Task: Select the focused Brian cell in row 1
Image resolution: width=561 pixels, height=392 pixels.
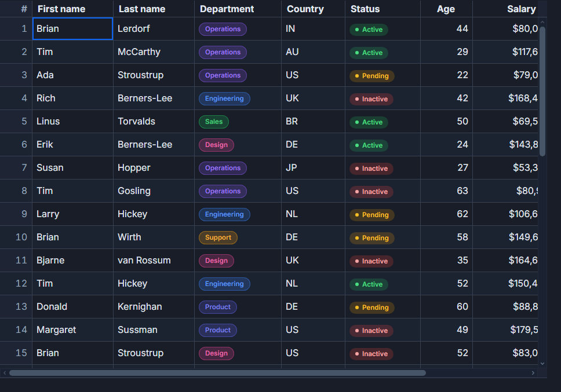Action: (x=72, y=28)
